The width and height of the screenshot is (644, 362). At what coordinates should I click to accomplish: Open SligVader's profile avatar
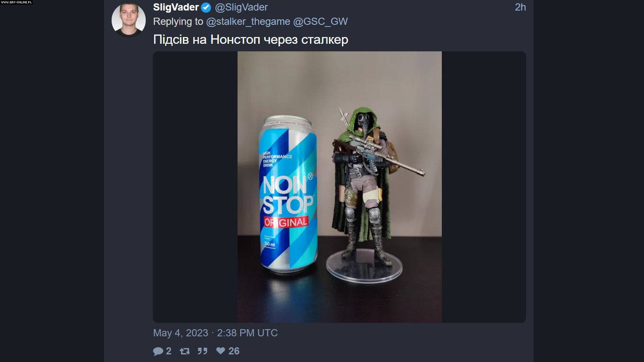(x=128, y=20)
